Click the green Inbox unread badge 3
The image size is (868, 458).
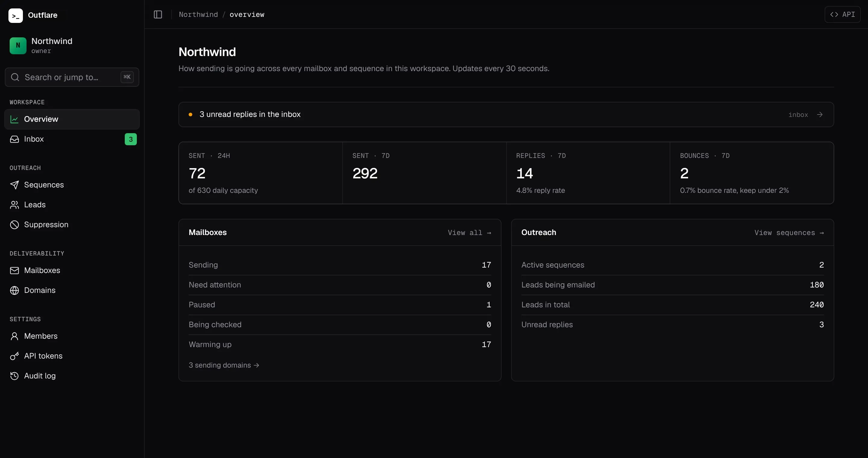131,139
